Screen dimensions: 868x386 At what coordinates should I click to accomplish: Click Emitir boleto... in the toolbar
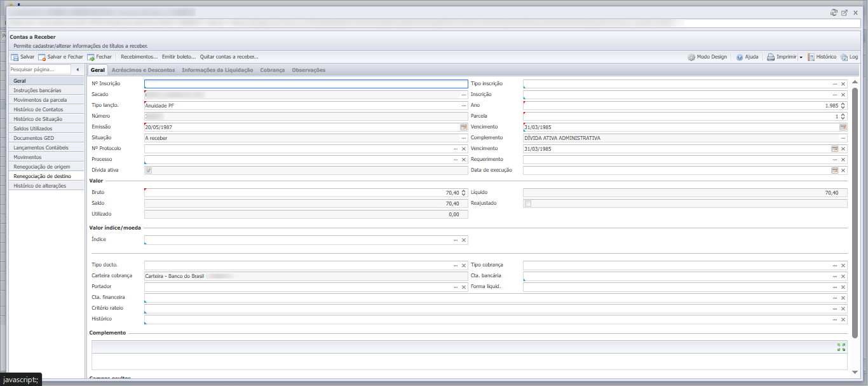[x=179, y=57]
